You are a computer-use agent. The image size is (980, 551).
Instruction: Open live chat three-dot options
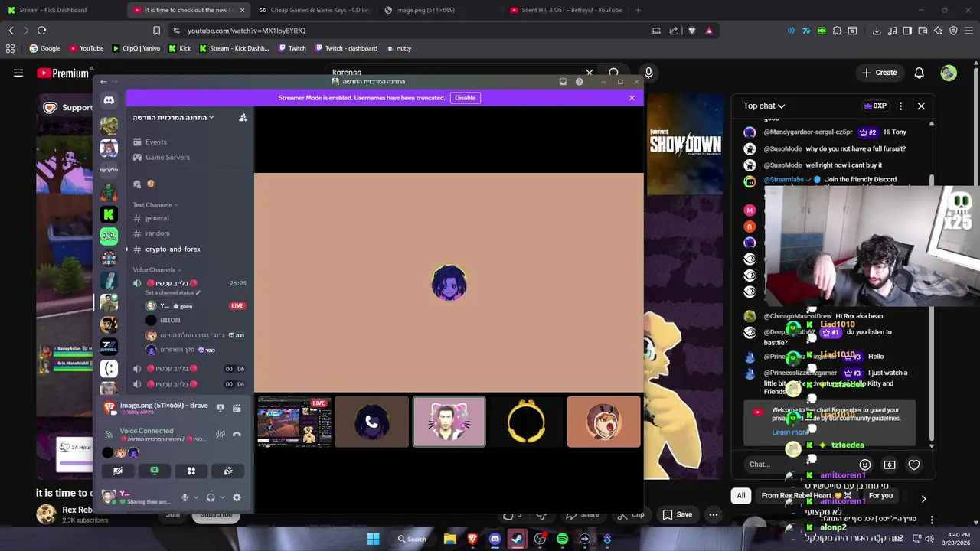pos(900,106)
